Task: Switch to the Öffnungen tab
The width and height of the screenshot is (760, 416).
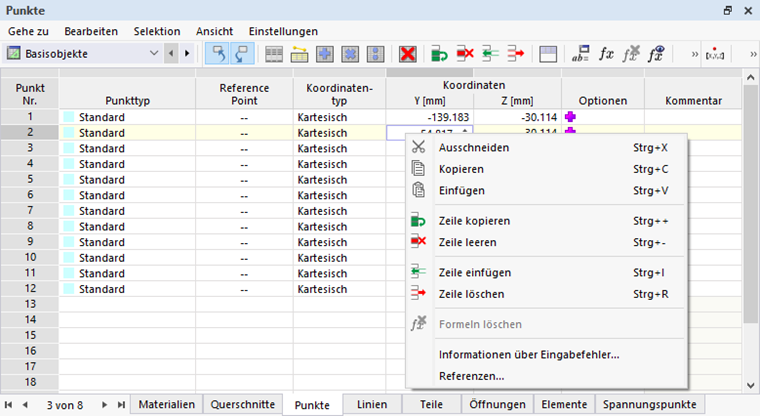Action: point(497,404)
